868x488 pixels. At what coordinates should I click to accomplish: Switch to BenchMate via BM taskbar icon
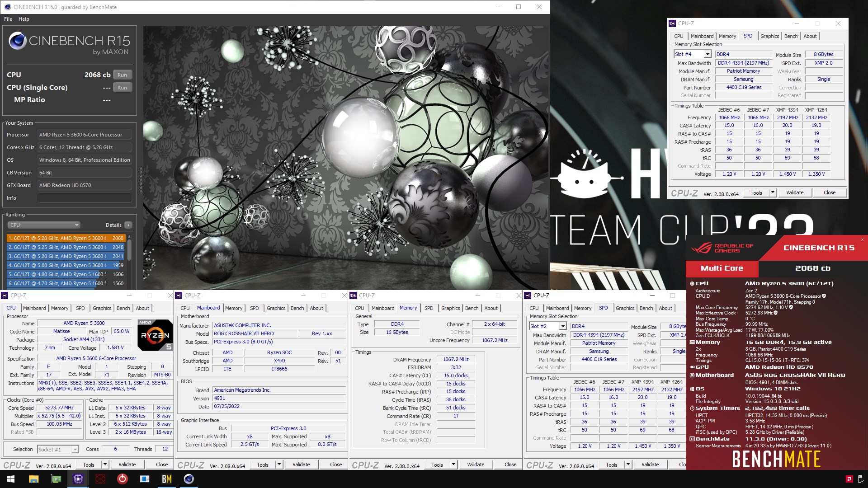(x=167, y=479)
